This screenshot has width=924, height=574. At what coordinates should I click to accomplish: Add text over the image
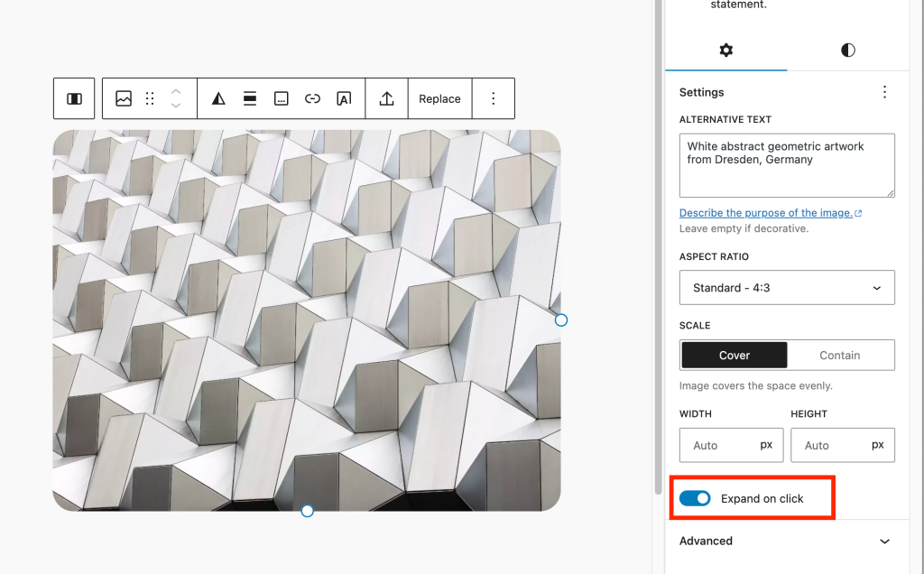pos(344,98)
